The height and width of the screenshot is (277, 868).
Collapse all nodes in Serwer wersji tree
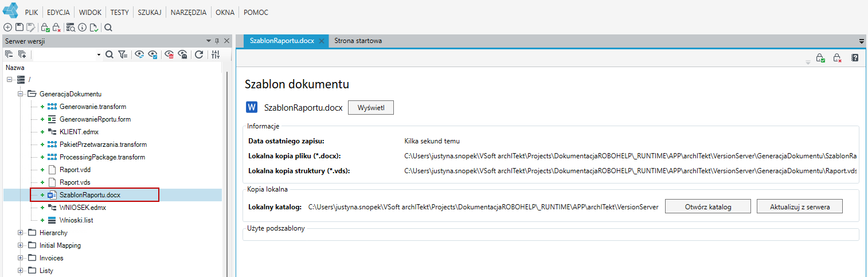(9, 54)
